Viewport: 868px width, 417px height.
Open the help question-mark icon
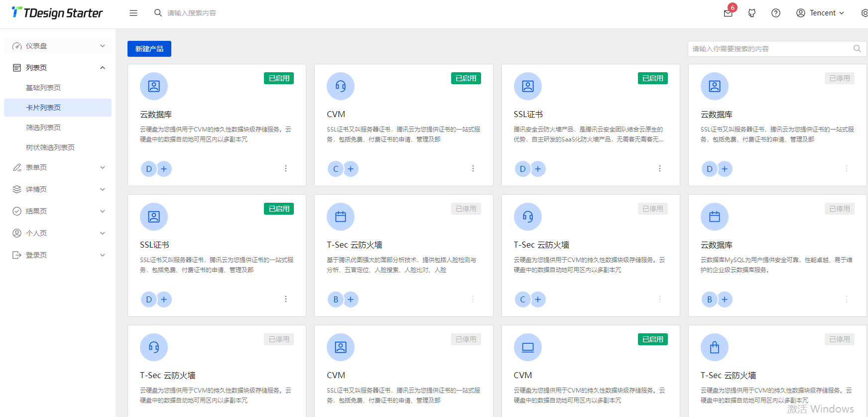[x=776, y=13]
